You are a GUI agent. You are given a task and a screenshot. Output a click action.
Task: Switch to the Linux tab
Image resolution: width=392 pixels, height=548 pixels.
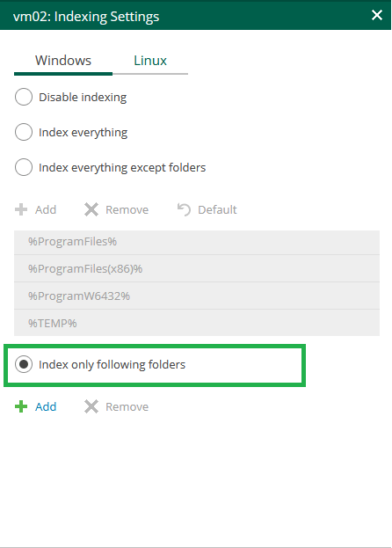click(x=150, y=61)
